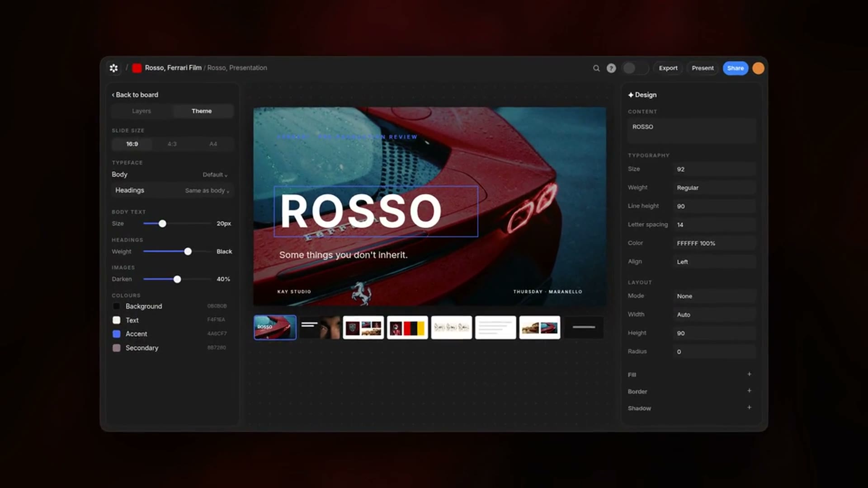
Task: Open the Text colour swatch
Action: [x=116, y=320]
